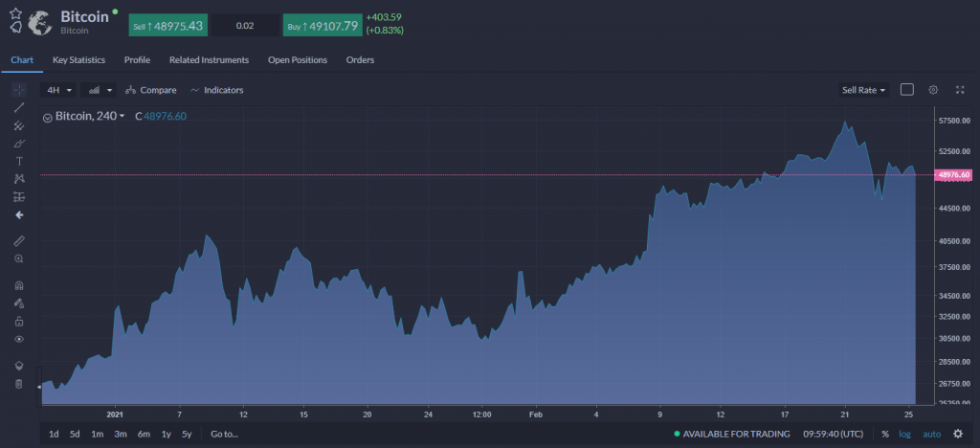Toggle auto scale on price axis
The width and height of the screenshot is (980, 448).
(932, 434)
